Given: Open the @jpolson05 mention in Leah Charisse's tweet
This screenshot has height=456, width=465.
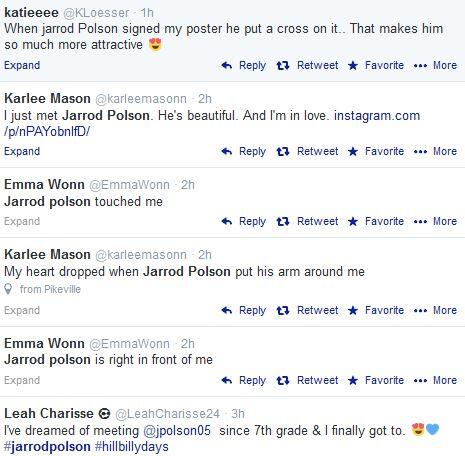Looking at the screenshot, I should point(177,430).
